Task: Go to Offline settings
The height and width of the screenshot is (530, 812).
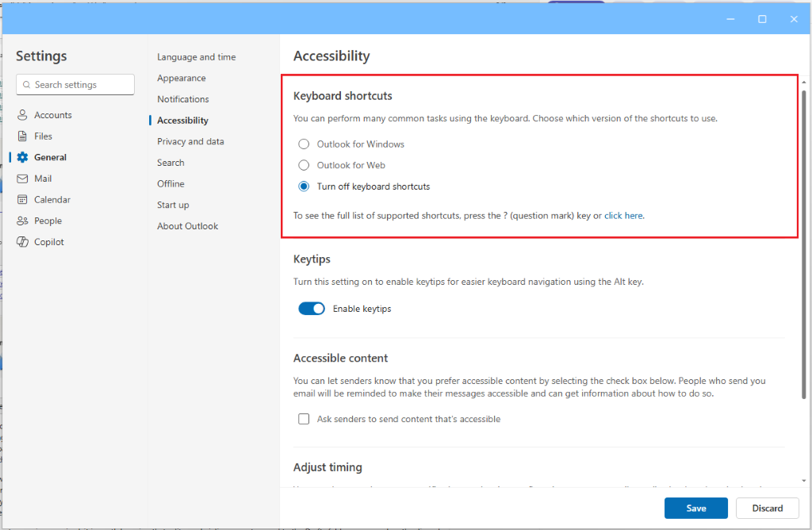Action: click(x=170, y=184)
